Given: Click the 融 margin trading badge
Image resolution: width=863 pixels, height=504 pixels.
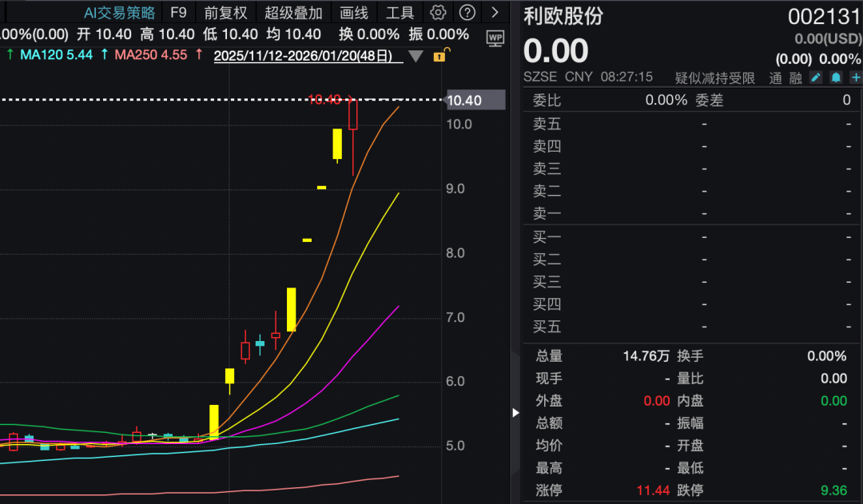Looking at the screenshot, I should (795, 77).
